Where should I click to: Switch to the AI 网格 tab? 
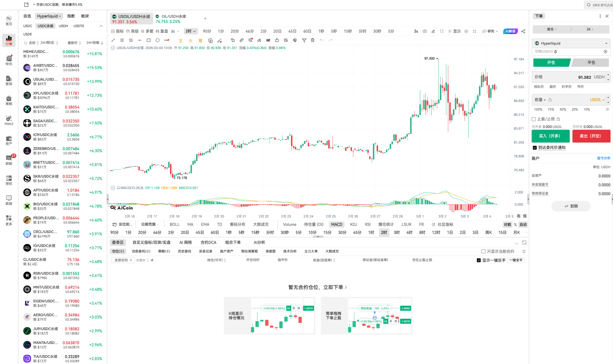[185, 242]
